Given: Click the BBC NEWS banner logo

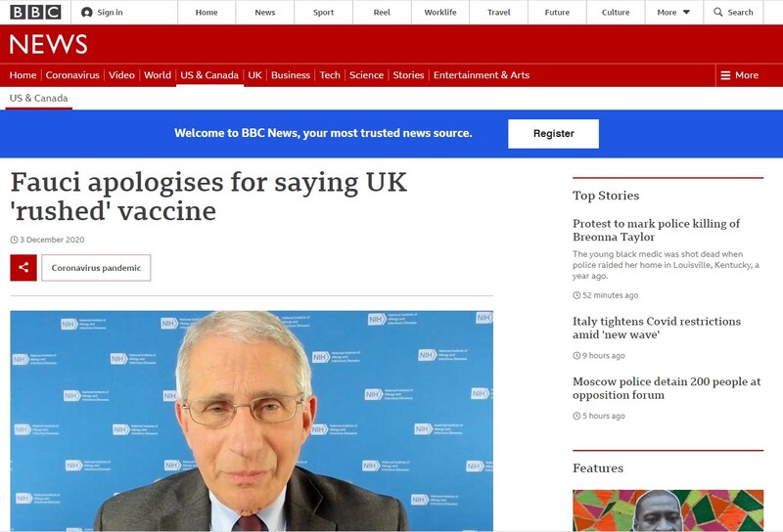Looking at the screenshot, I should (48, 44).
